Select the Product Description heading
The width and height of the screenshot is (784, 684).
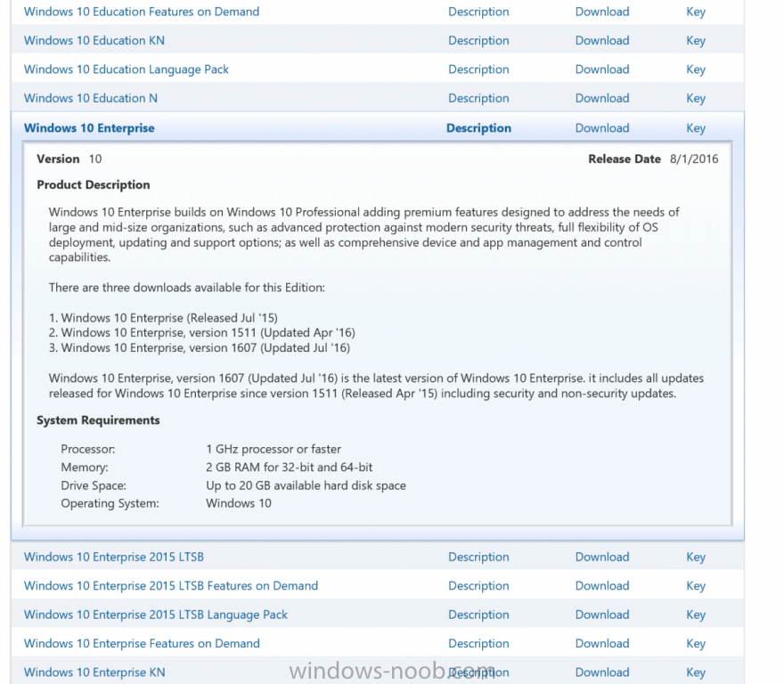tap(93, 185)
